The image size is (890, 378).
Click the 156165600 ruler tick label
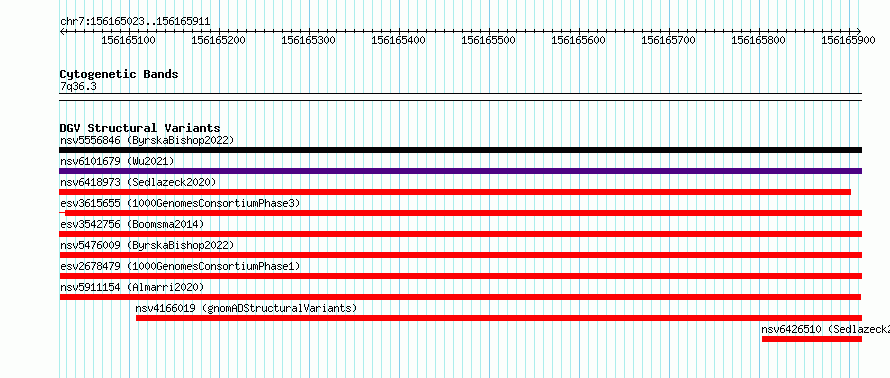tap(578, 40)
